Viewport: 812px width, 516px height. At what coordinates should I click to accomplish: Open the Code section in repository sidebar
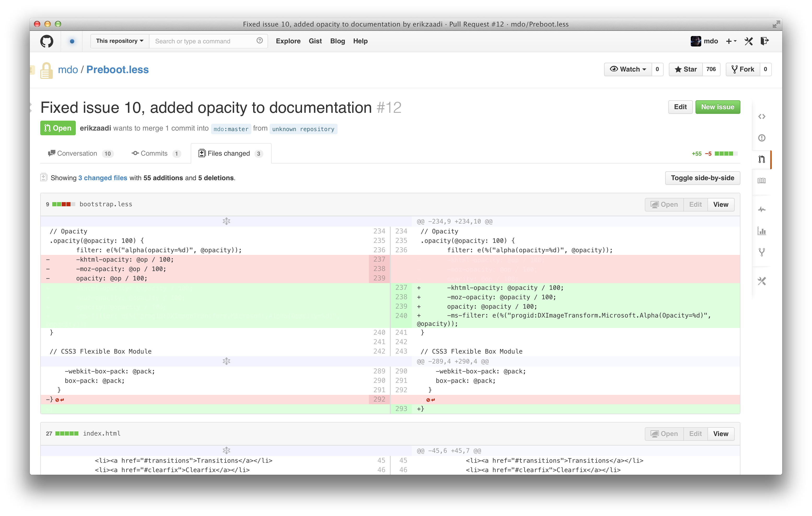tap(762, 116)
